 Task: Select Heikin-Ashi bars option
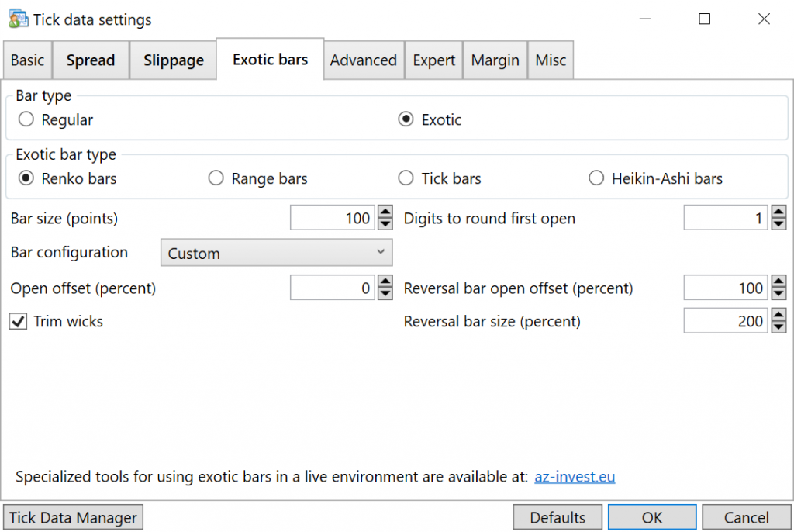[596, 178]
